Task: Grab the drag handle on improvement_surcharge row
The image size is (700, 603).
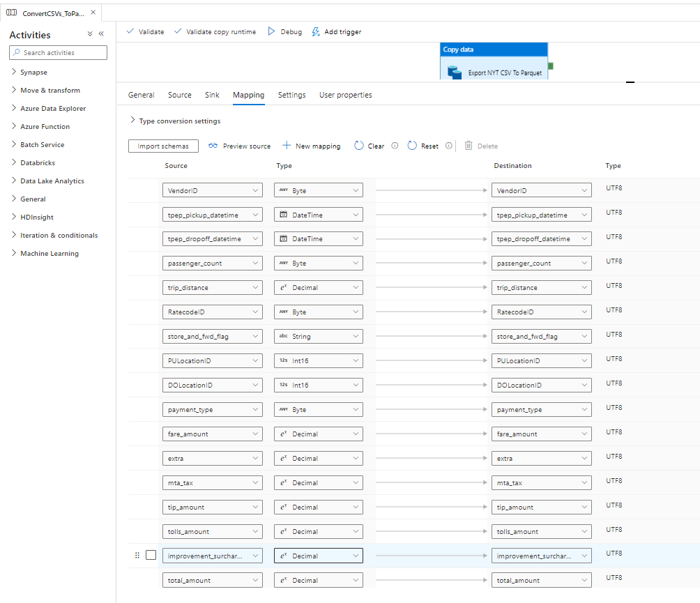Action: (x=137, y=555)
